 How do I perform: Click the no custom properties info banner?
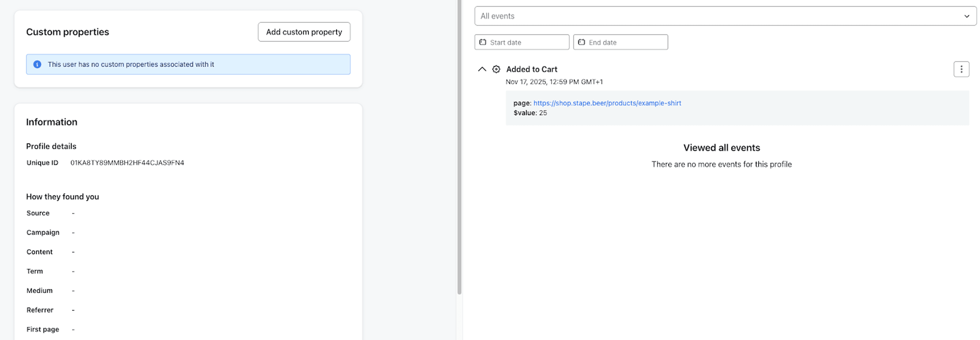[188, 64]
